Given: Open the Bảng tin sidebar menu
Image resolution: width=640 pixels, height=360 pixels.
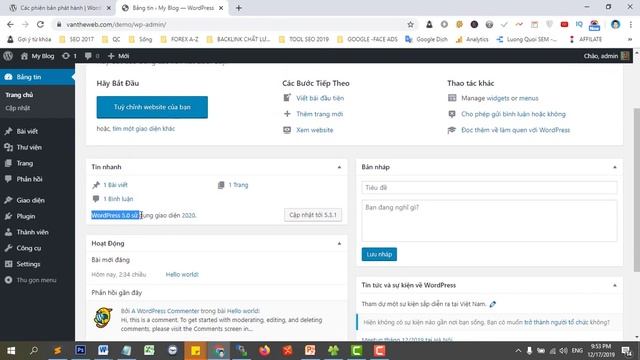Looking at the screenshot, I should (x=37, y=77).
